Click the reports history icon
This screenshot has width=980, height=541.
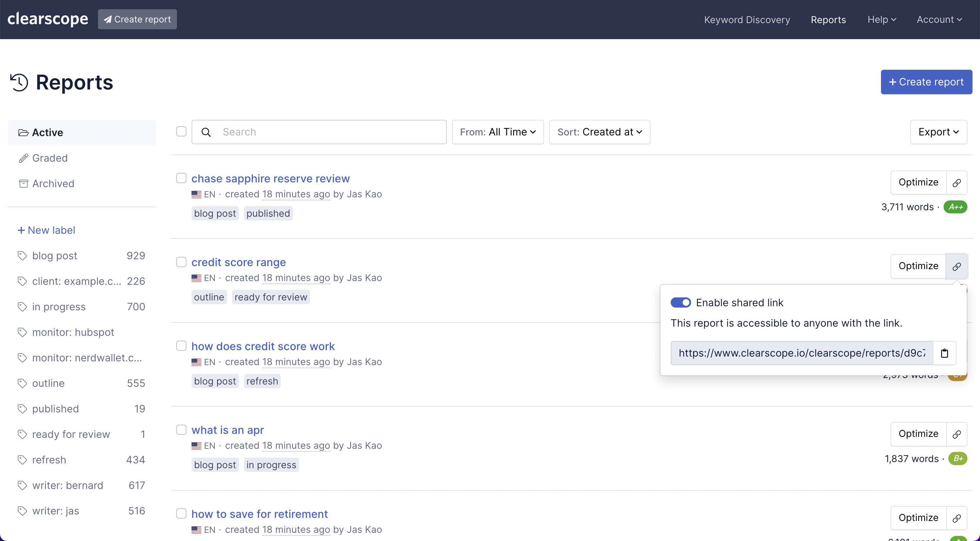[x=19, y=82]
